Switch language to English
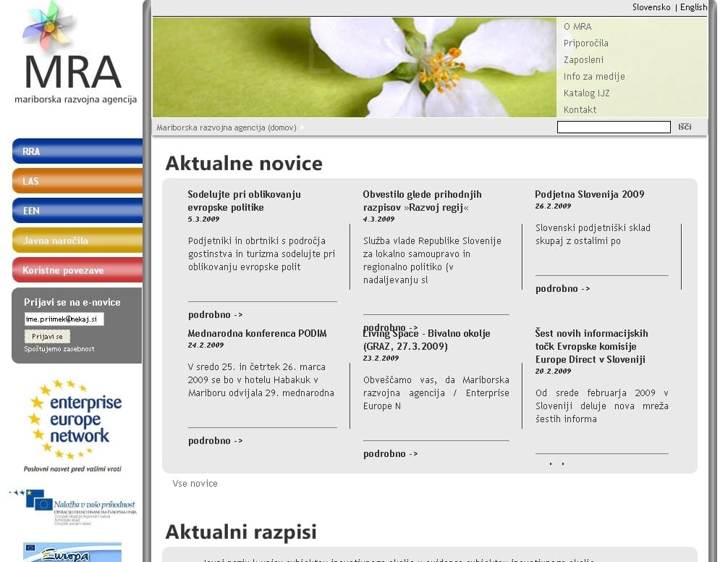Screen dimensions: 728x562 (693, 7)
